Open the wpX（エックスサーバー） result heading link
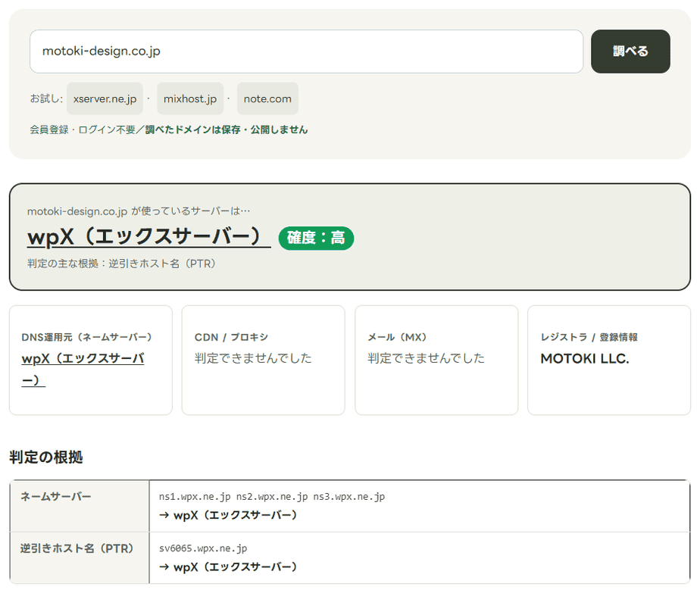 [x=148, y=236]
